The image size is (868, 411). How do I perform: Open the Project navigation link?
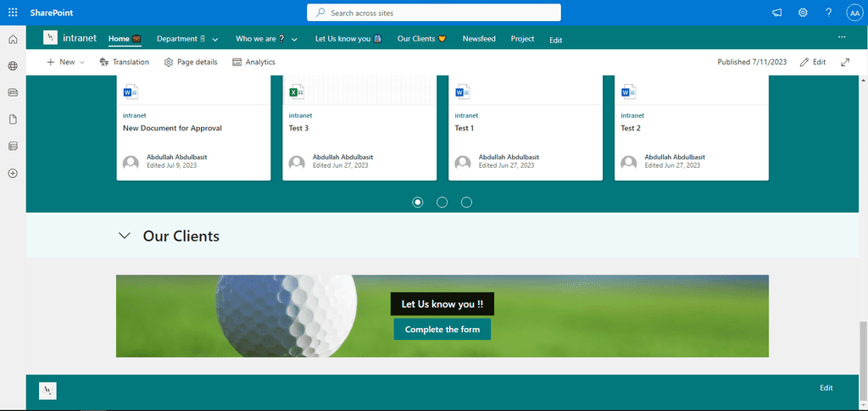(x=522, y=39)
